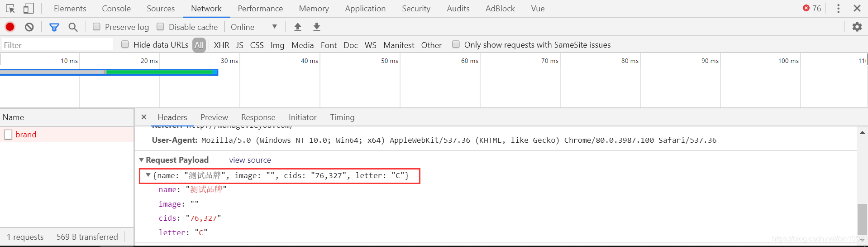Filter requests by JS
This screenshot has width=868, height=247.
coord(239,45)
